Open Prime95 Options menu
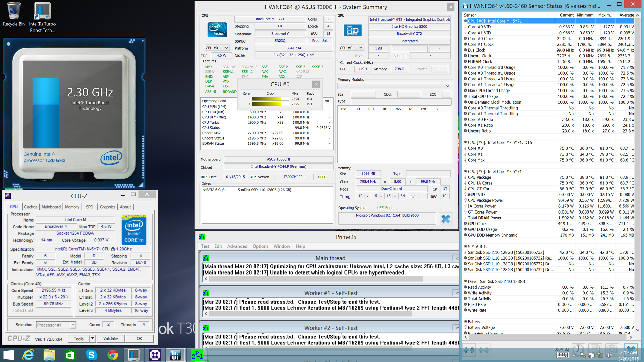This screenshot has width=644, height=362. tap(260, 246)
